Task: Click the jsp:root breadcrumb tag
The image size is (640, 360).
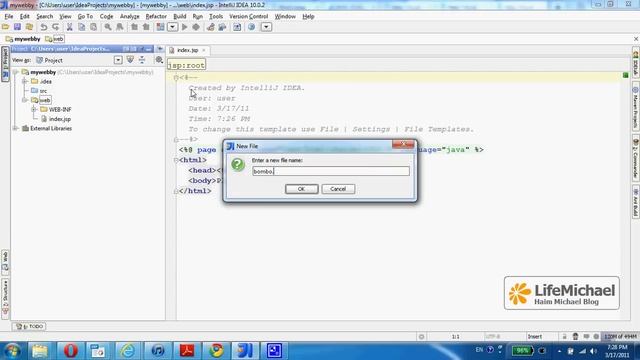Action: (186, 65)
